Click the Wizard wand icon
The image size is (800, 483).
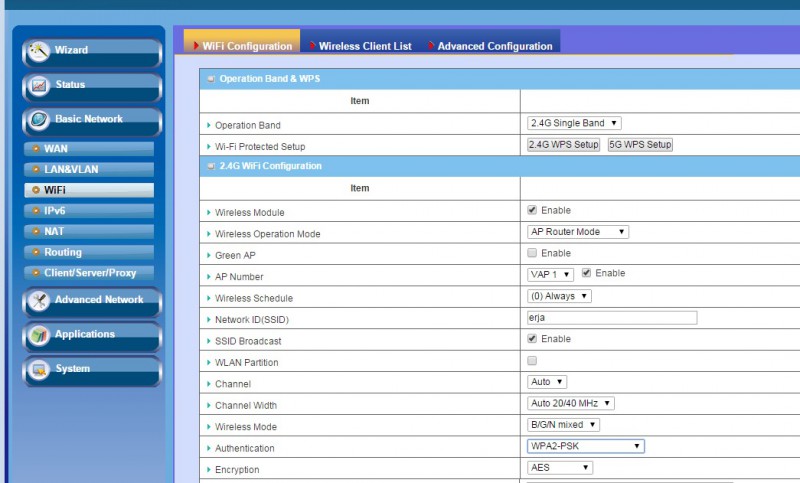(x=39, y=51)
